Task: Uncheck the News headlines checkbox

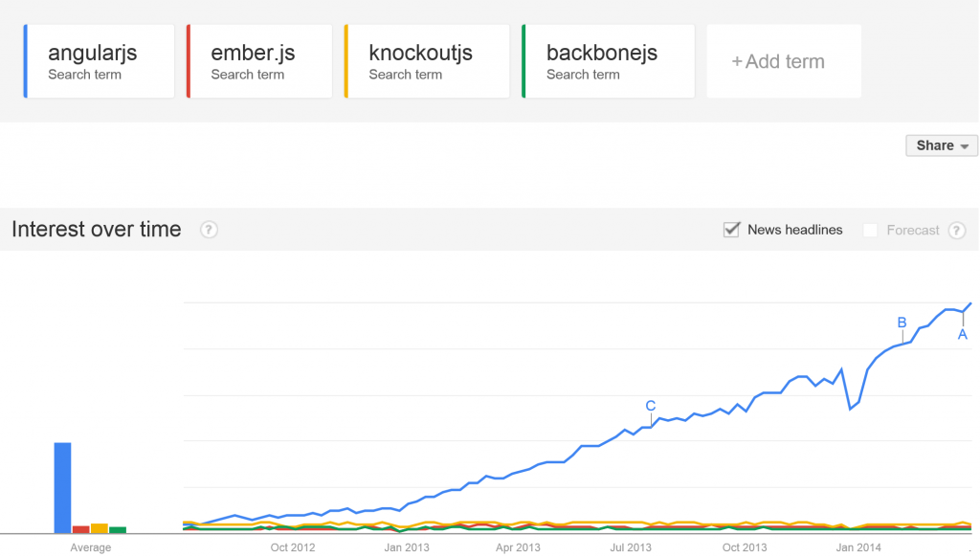Action: (731, 230)
